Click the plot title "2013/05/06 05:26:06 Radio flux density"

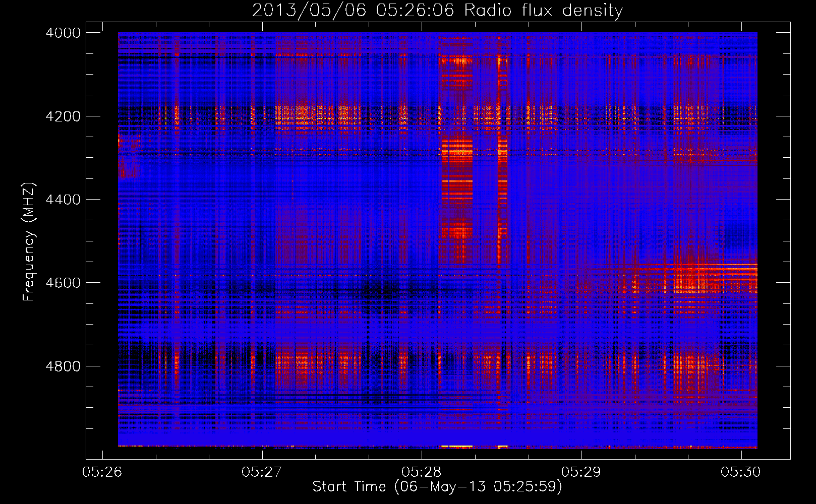point(437,10)
